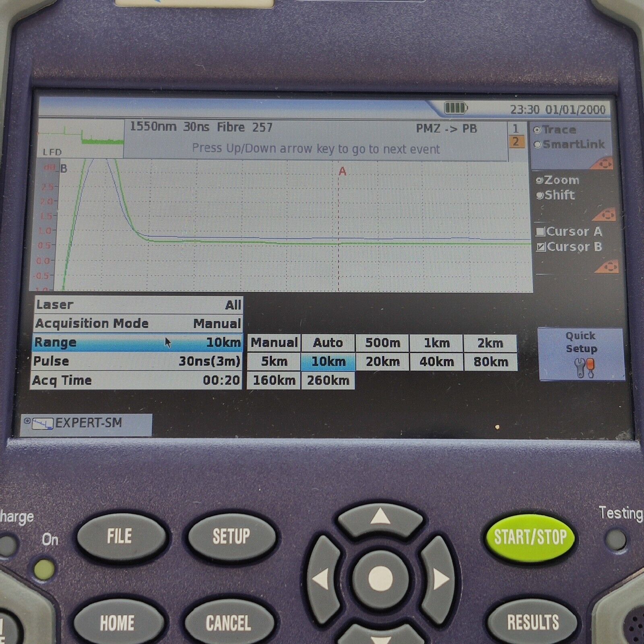Select the SmartLink radio option
644x644 pixels.
pyautogui.click(x=538, y=145)
